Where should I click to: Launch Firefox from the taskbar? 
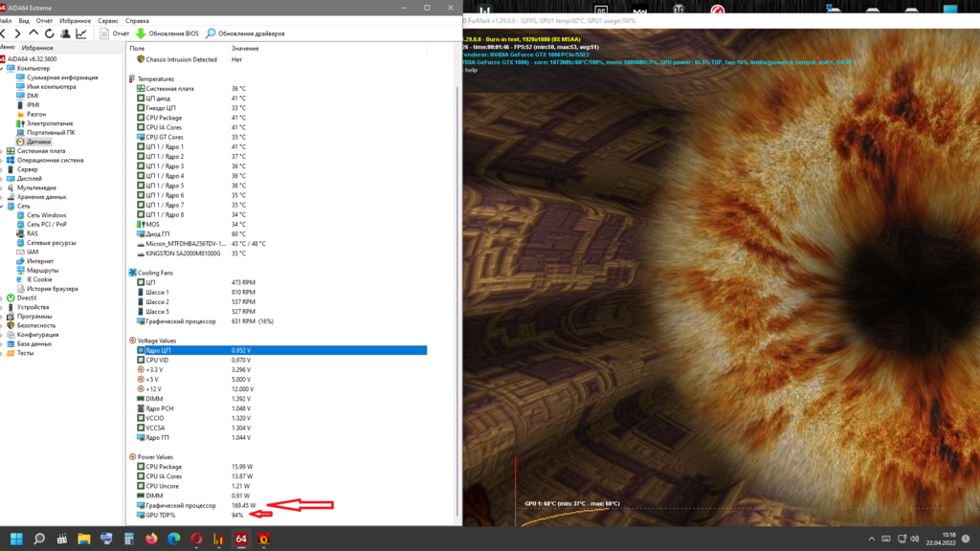pyautogui.click(x=151, y=539)
